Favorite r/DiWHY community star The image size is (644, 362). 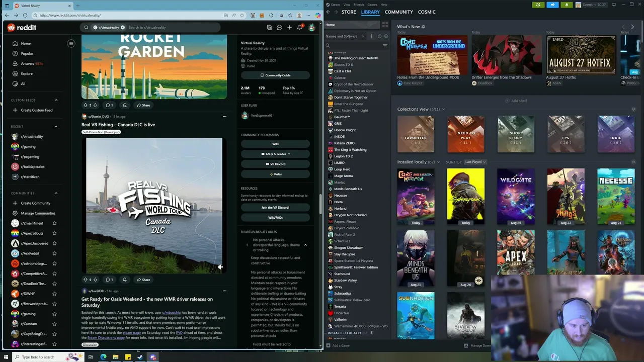(x=54, y=294)
